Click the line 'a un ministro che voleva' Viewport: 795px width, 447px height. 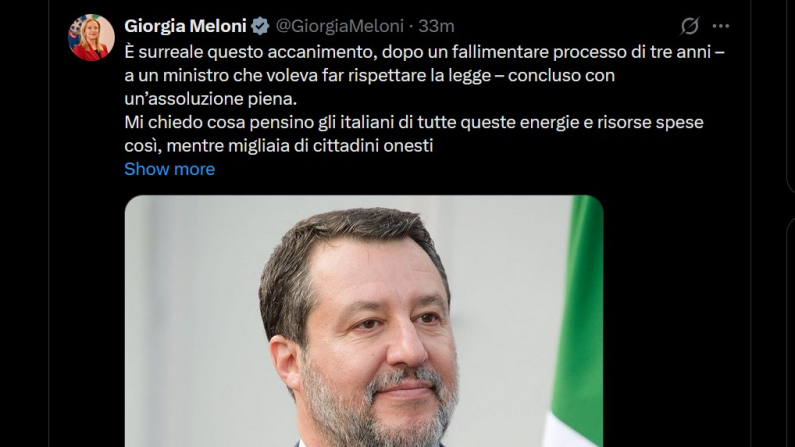370,76
